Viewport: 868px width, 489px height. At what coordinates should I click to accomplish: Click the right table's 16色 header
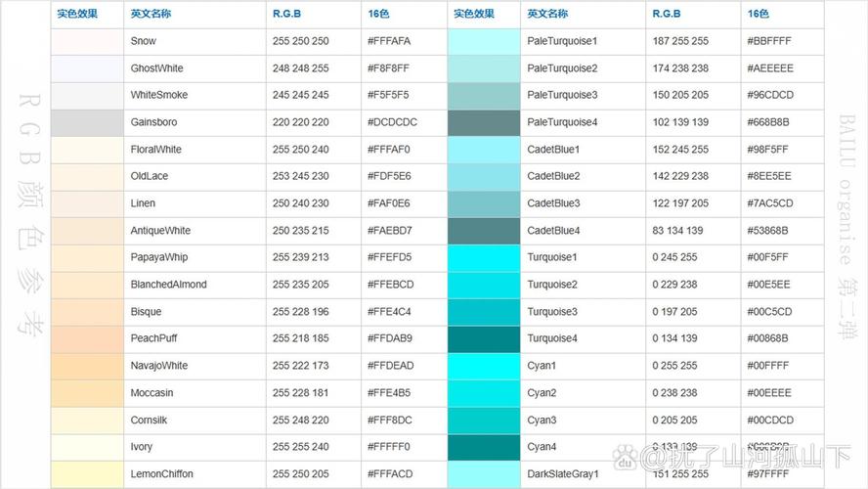coord(758,14)
